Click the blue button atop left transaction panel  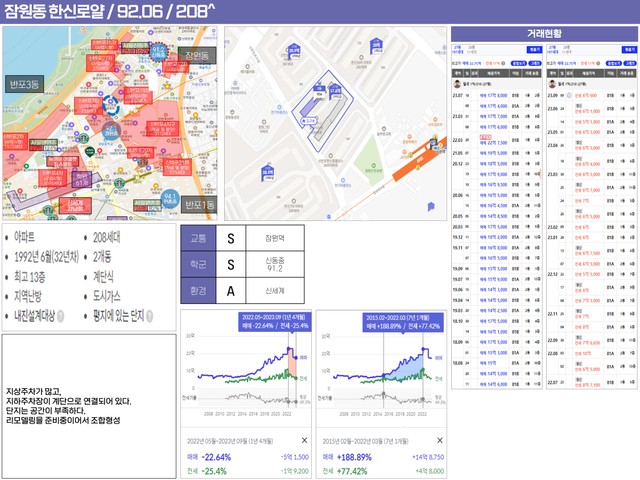[534, 49]
